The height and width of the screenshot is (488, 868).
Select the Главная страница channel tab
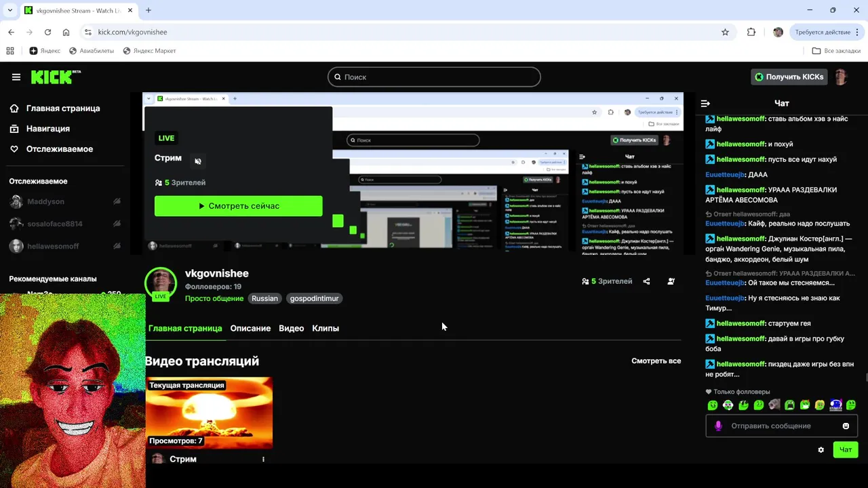(185, 328)
